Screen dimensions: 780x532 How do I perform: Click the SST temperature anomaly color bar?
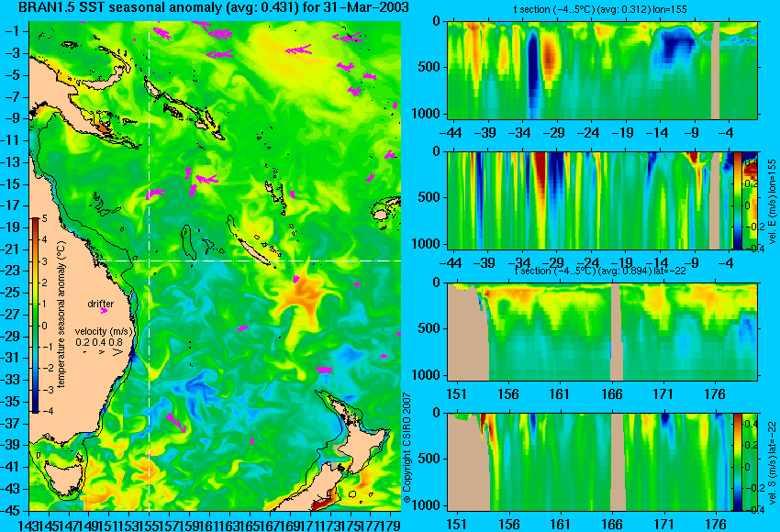(36, 316)
